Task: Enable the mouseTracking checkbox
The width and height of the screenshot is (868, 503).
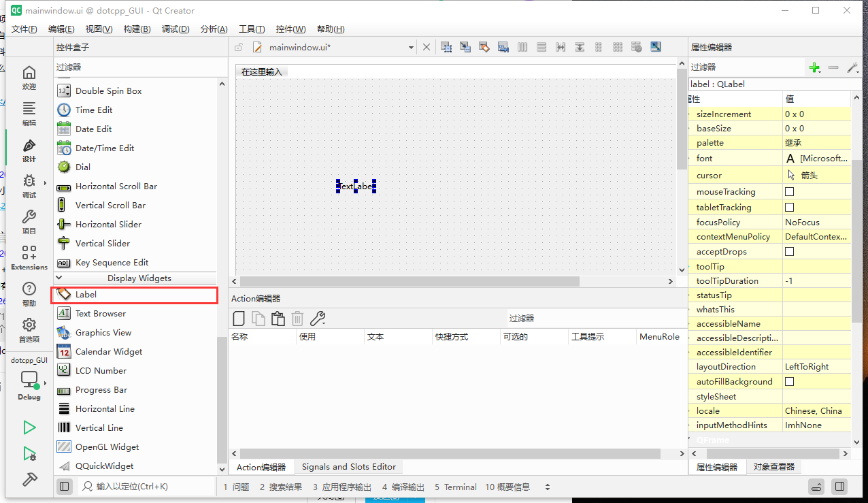Action: (789, 192)
